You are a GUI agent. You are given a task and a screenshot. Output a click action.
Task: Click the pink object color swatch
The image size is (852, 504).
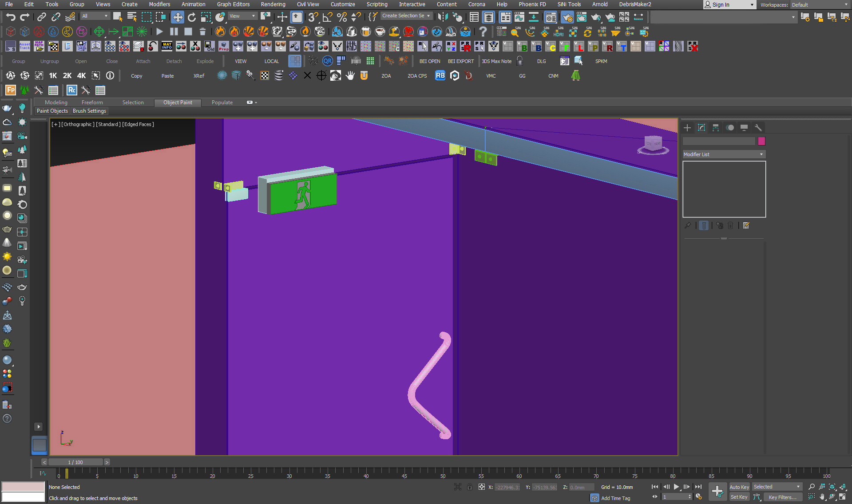[761, 141]
